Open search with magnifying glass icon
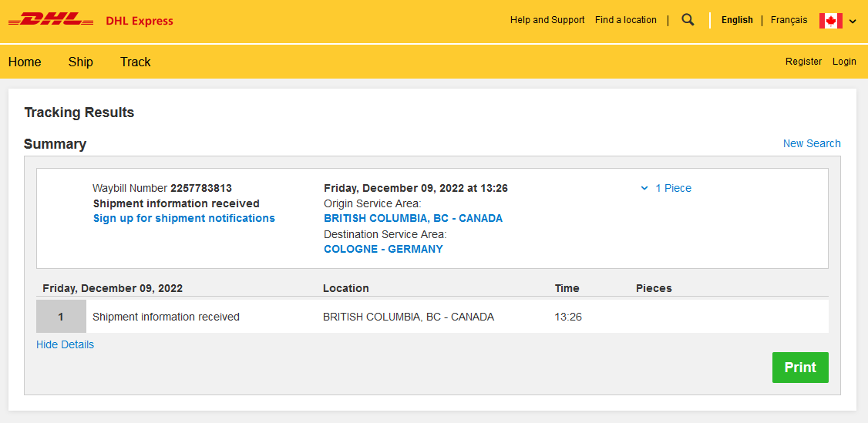 (688, 20)
